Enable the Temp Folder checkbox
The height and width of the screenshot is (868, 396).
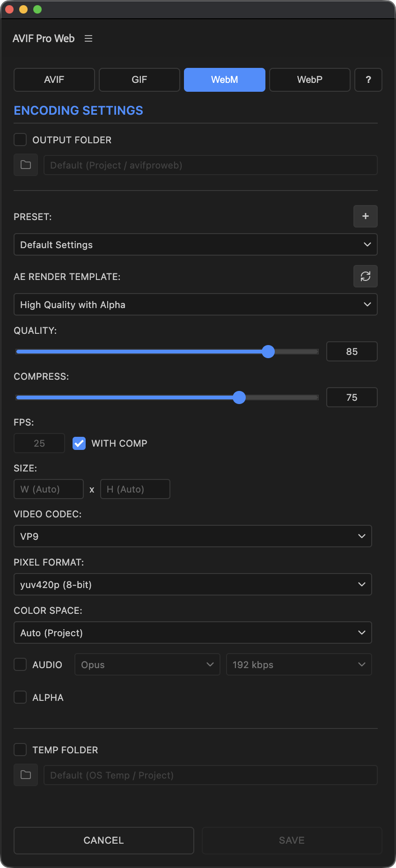[20, 750]
